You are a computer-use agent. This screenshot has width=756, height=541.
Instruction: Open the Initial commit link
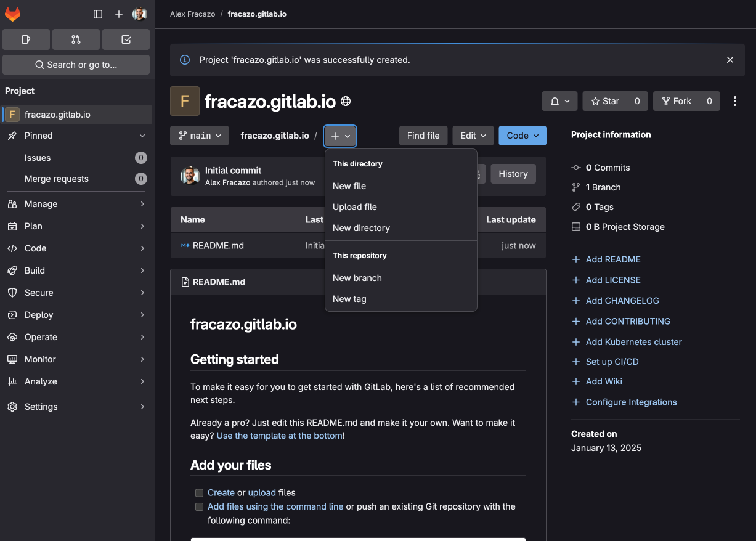(233, 170)
